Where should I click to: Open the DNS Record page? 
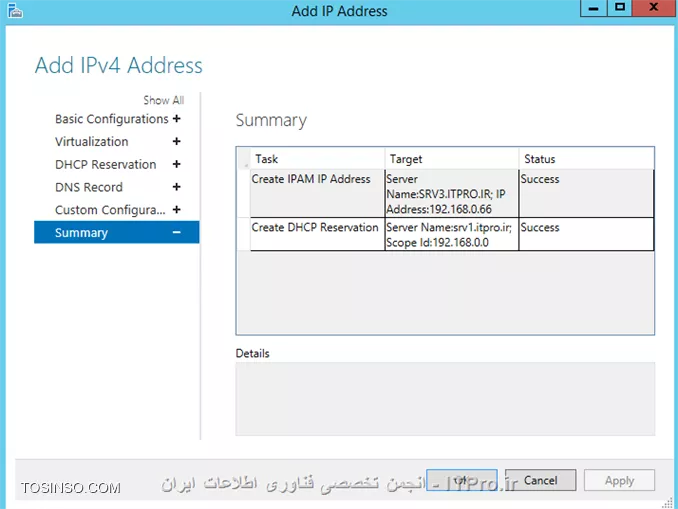[x=89, y=187]
